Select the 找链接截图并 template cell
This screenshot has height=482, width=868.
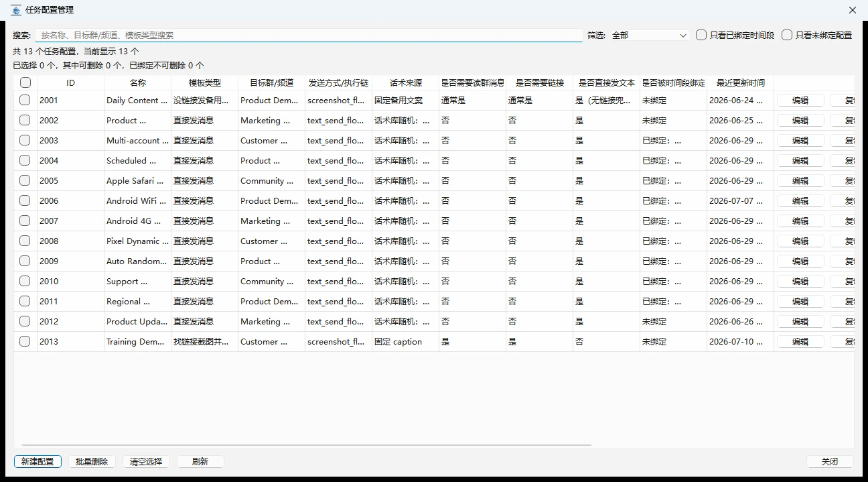click(x=204, y=341)
